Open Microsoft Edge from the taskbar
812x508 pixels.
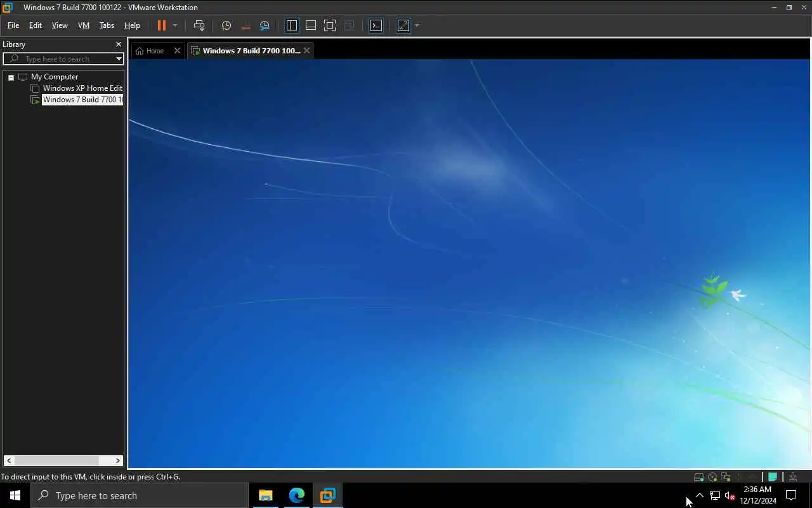pos(297,495)
